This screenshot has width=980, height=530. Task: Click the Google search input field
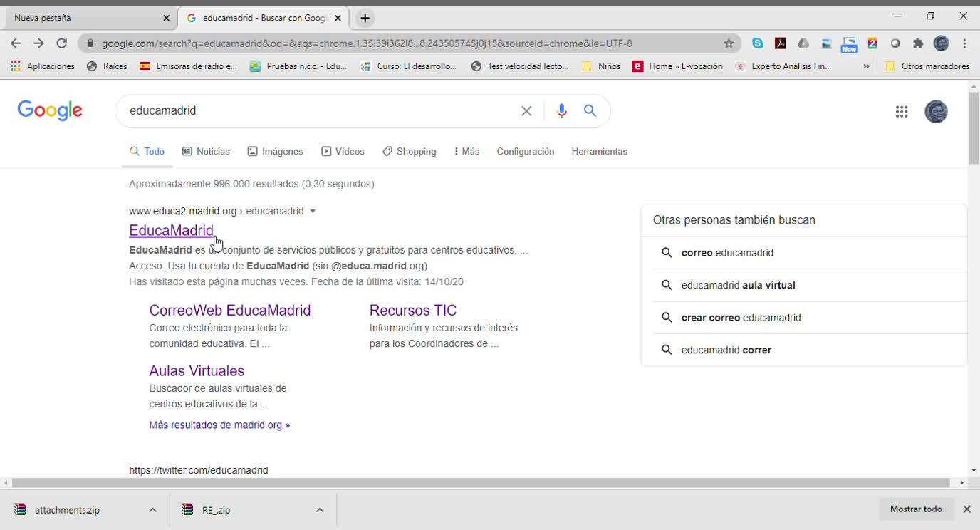[x=320, y=110]
